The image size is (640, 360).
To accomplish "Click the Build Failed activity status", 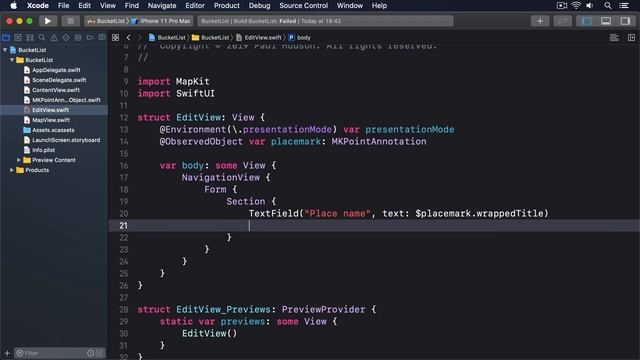I will (x=325, y=21).
